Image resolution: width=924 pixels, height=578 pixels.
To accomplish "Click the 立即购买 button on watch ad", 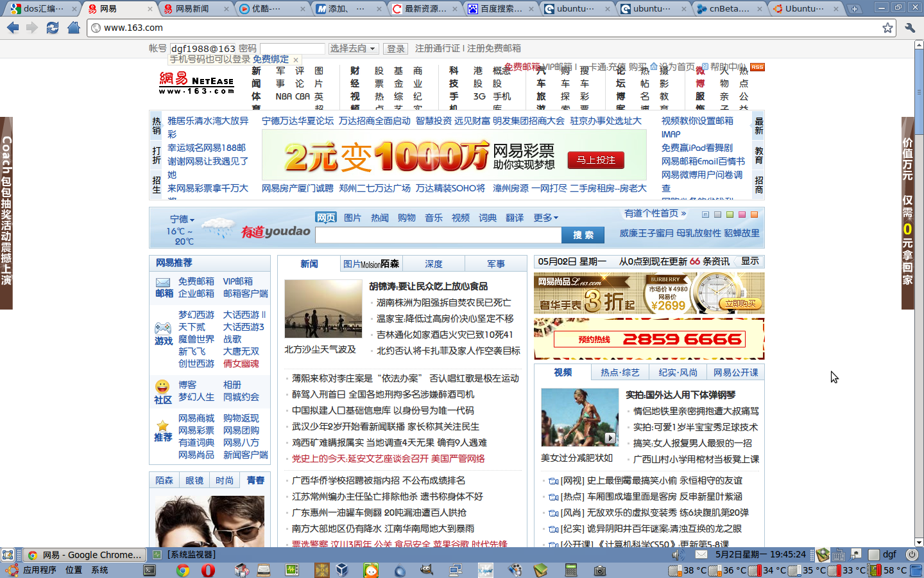I will click(740, 304).
